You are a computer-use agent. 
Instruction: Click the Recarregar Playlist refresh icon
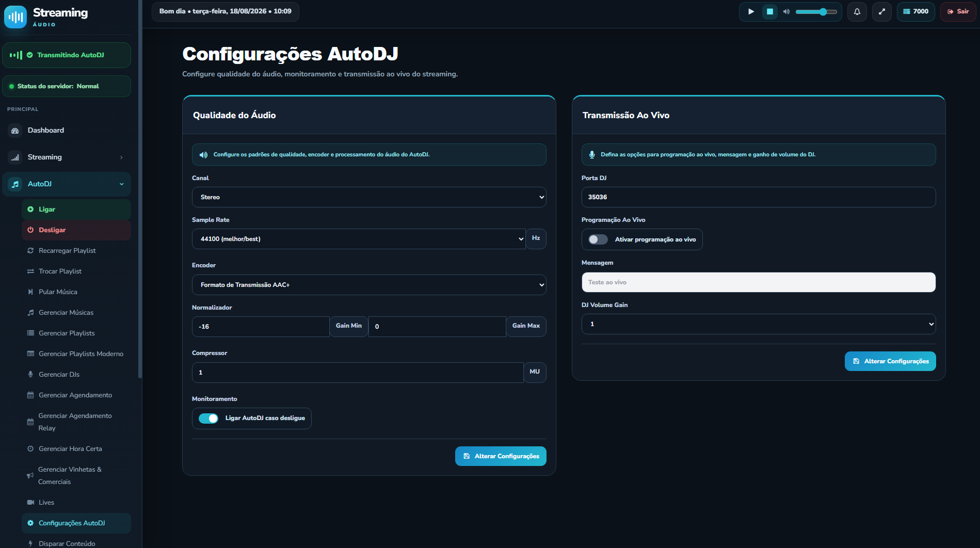(30, 251)
